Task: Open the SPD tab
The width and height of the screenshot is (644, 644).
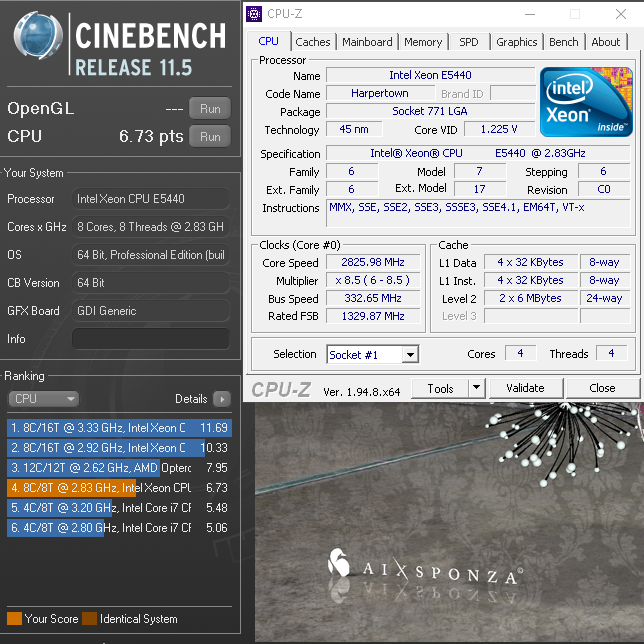Action: tap(469, 42)
